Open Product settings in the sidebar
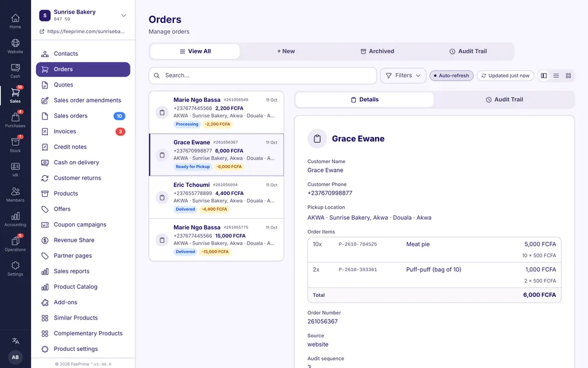Image resolution: width=588 pixels, height=368 pixels. point(83,349)
